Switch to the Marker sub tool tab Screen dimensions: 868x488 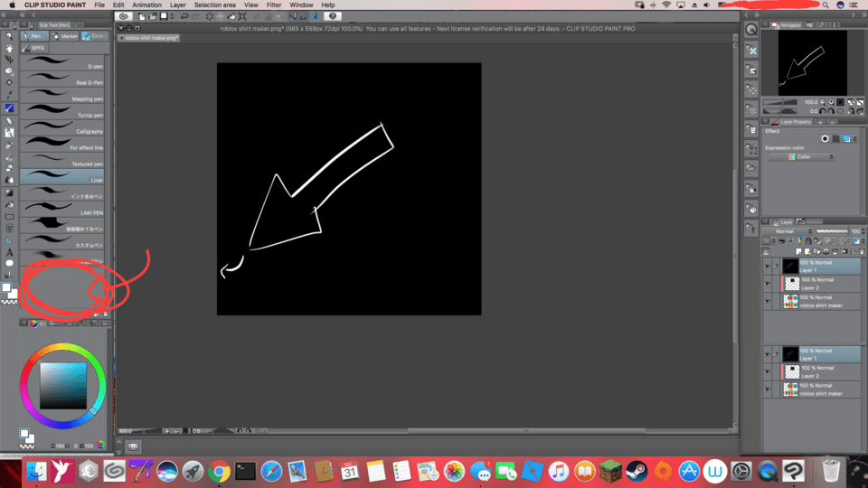[67, 36]
